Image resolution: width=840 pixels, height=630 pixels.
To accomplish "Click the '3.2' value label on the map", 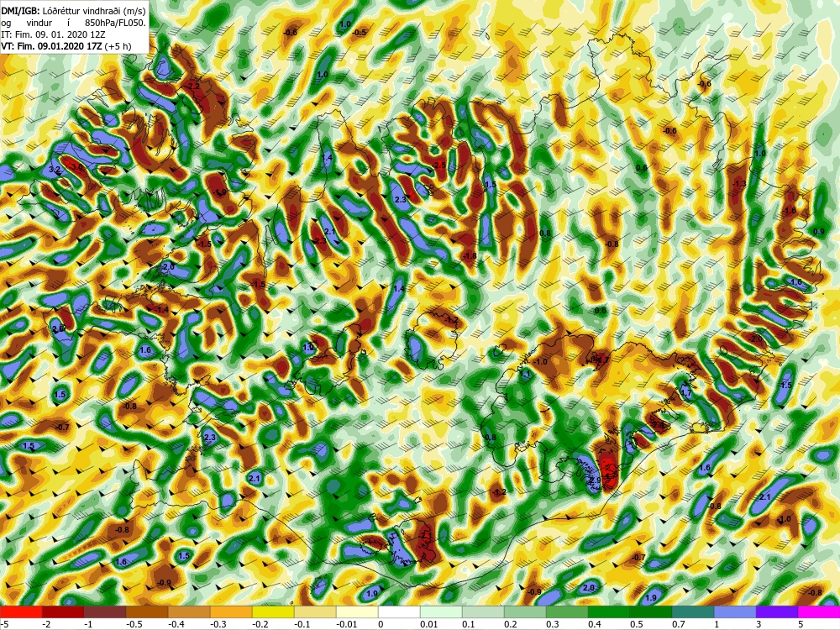I will (x=54, y=170).
